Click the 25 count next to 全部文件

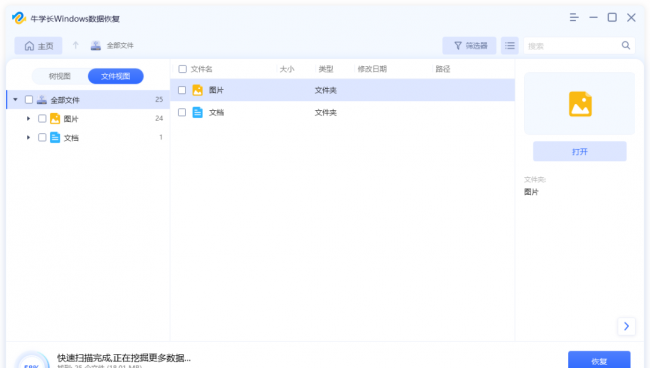159,99
